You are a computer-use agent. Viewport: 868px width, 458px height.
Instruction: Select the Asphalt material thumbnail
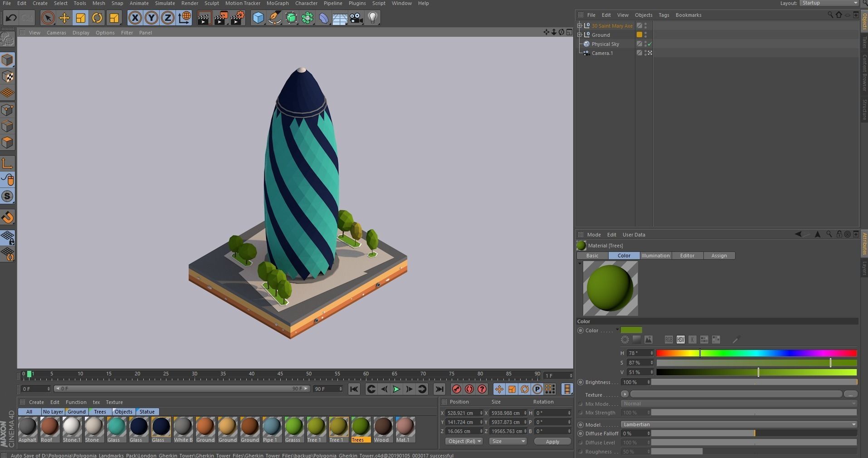(x=28, y=429)
